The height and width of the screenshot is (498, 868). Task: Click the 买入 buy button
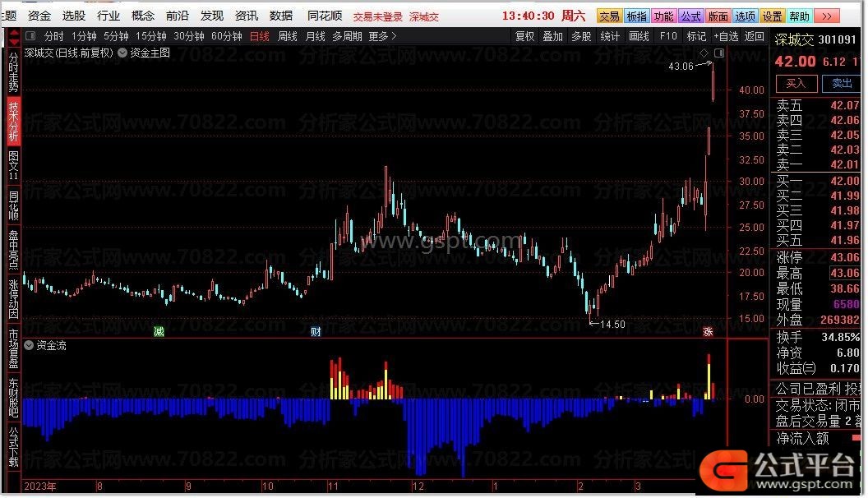click(796, 84)
